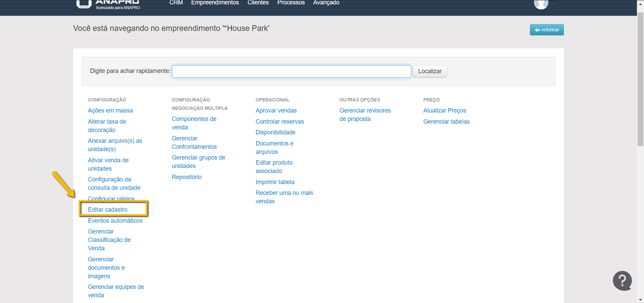
Task: Go to Ações em massa
Action: [110, 111]
